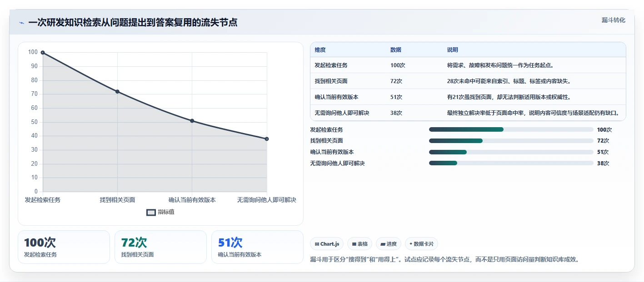
Task: Select table cell 发起检索任务
Action: pos(331,65)
